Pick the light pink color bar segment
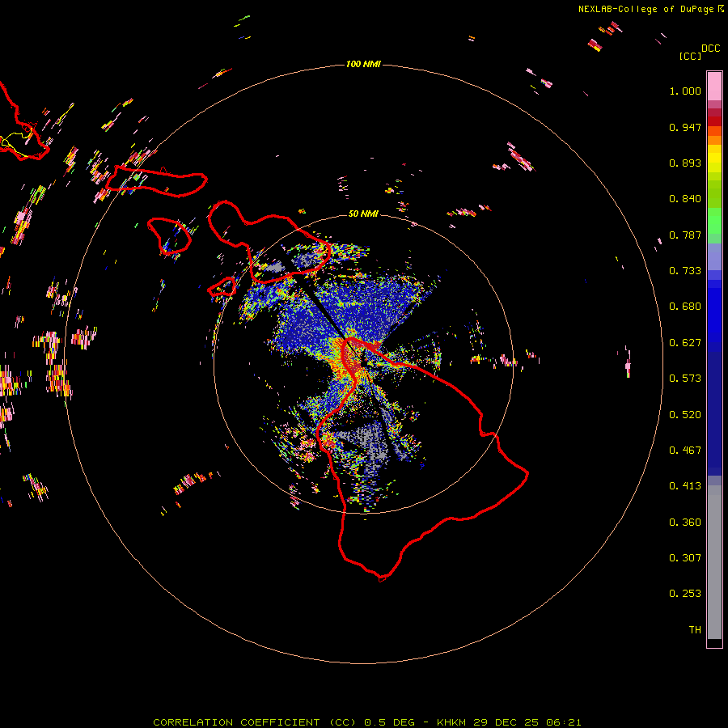728x728 pixels. [714, 87]
